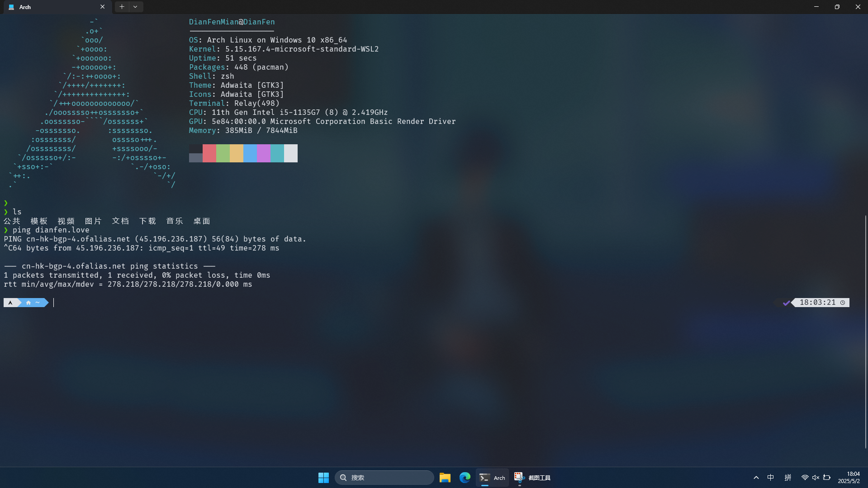Click the yellow color block in neofetch
The height and width of the screenshot is (488, 868).
(x=236, y=153)
